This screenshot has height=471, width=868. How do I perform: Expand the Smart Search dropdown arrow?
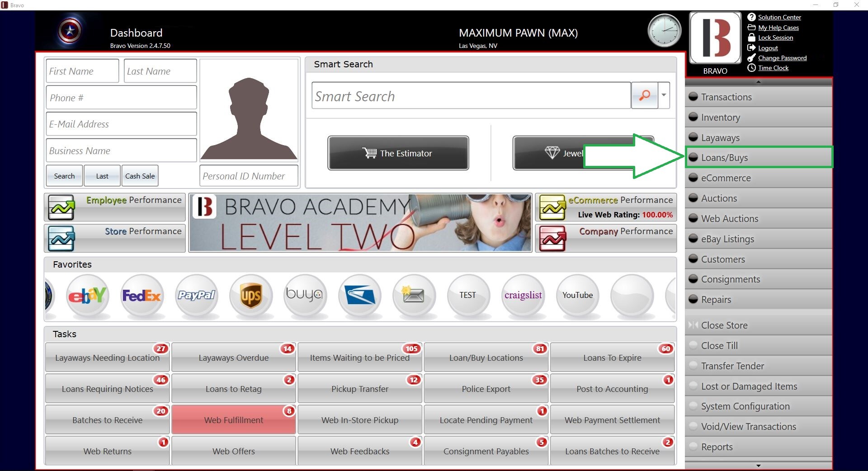[x=664, y=95]
